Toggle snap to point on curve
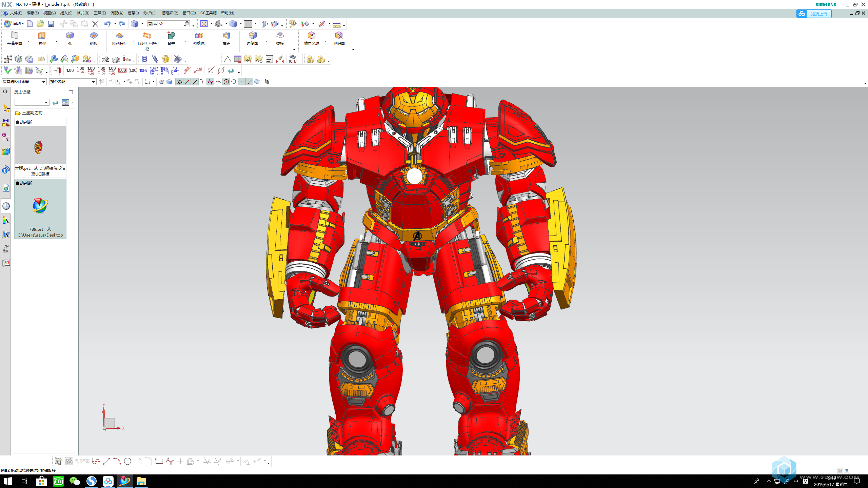 [x=250, y=82]
